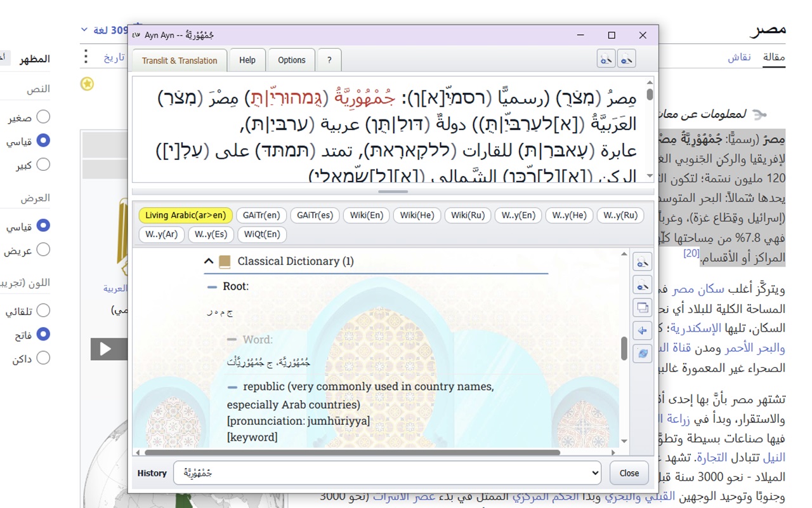Expand the 309 languages dropdown

(105, 30)
